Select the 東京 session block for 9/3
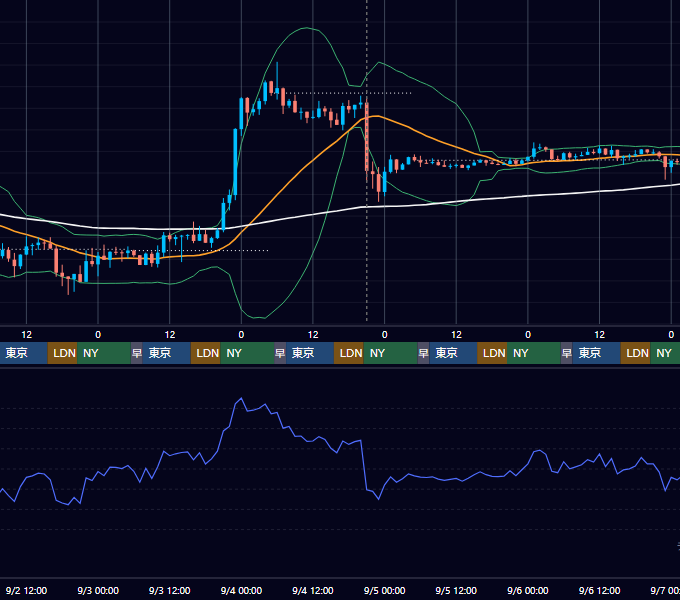The height and width of the screenshot is (600, 680). click(167, 353)
